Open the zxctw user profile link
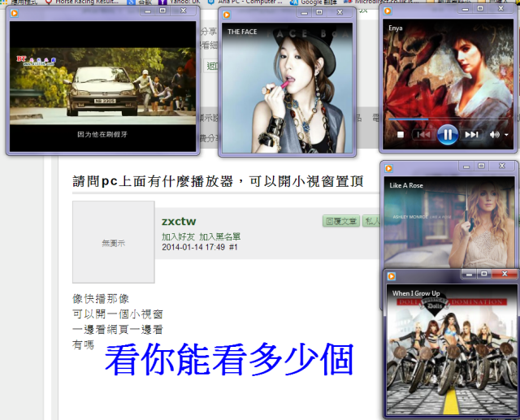520x420 pixels. click(x=179, y=221)
